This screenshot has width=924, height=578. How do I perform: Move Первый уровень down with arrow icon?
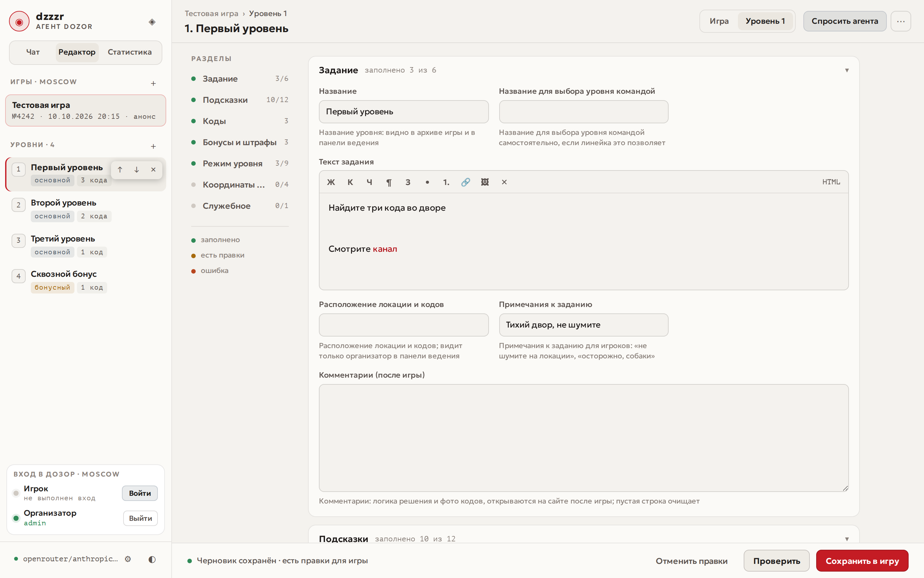coord(136,170)
